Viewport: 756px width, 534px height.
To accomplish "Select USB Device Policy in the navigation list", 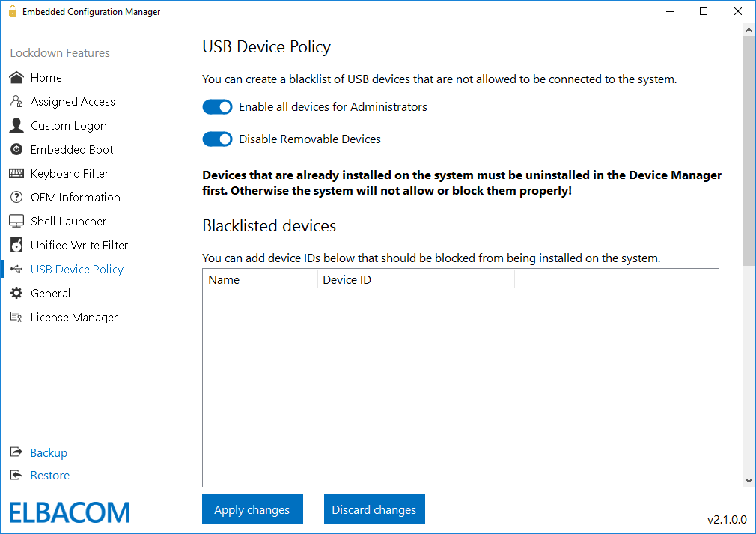I will click(x=76, y=269).
